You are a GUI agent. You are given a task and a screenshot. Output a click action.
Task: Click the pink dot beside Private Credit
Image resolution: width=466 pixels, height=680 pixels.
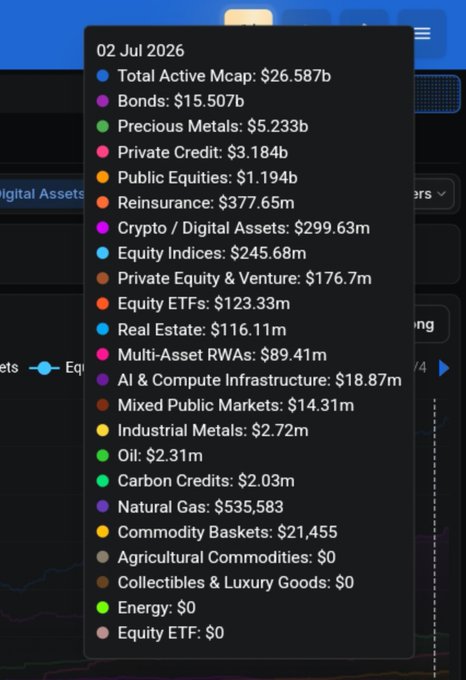[103, 152]
